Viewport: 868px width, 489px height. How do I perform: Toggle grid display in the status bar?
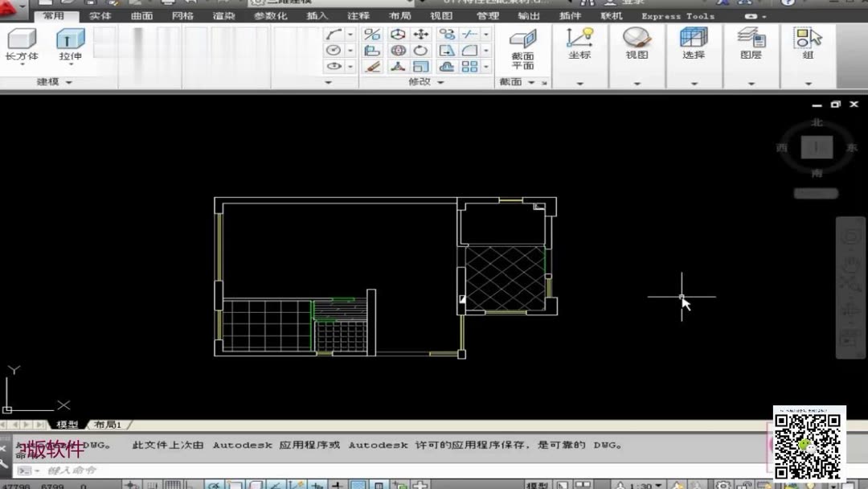(x=172, y=484)
